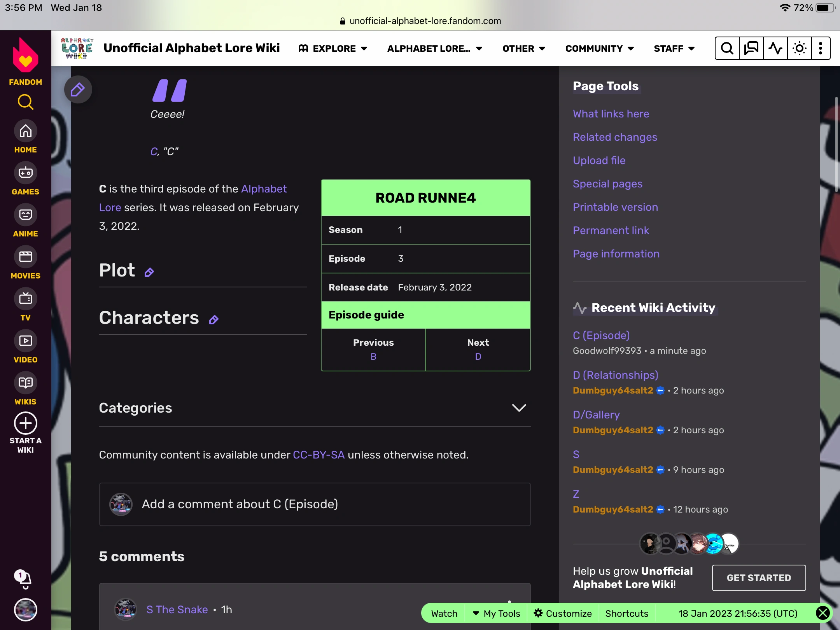
Task: Edit the Plot section pencil icon
Action: pyautogui.click(x=149, y=273)
